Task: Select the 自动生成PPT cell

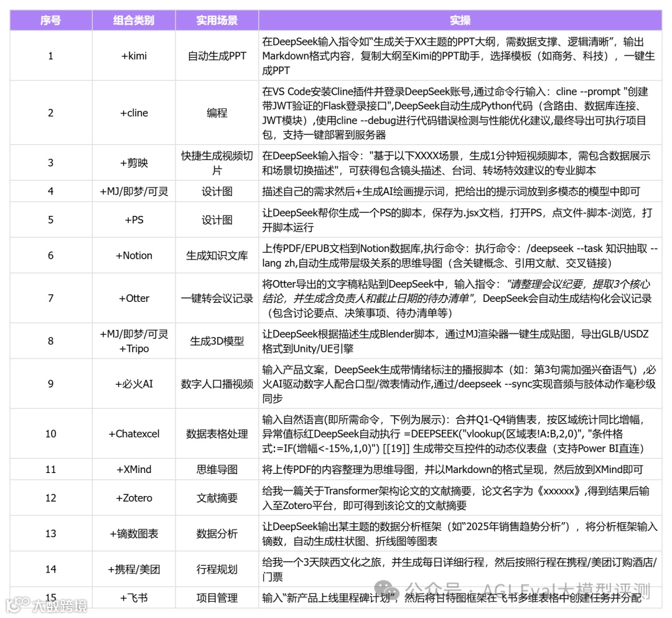Action: pyautogui.click(x=217, y=56)
